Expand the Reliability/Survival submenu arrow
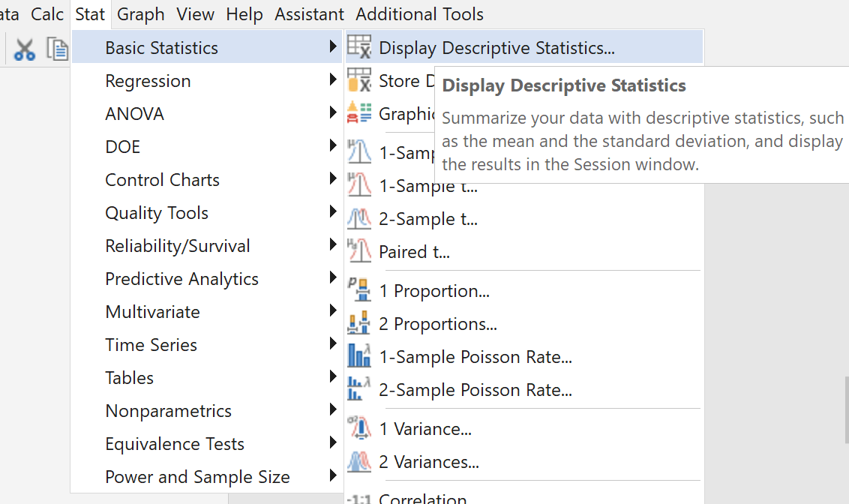Viewport: 849px width, 504px height. point(333,244)
